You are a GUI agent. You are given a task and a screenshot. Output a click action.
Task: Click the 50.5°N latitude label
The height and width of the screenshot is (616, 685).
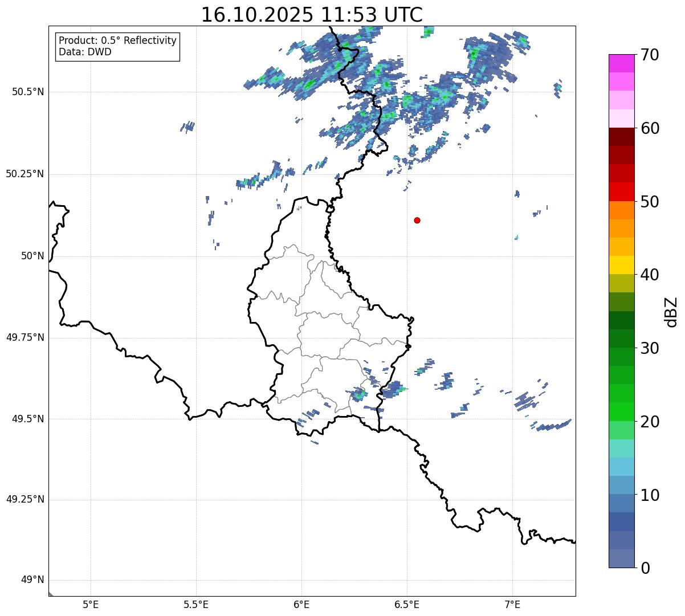(x=27, y=92)
